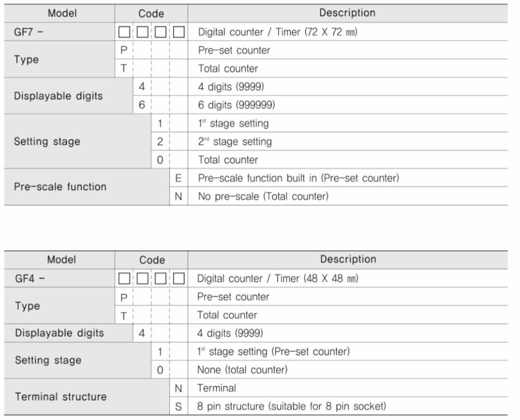Click second empty code box in GF4 row
The image size is (520, 420).
(142, 278)
